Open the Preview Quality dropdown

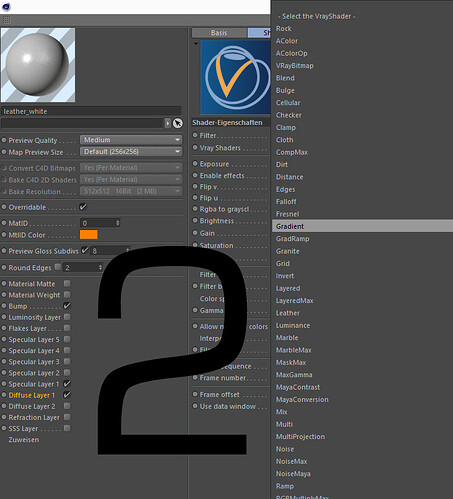[131, 140]
